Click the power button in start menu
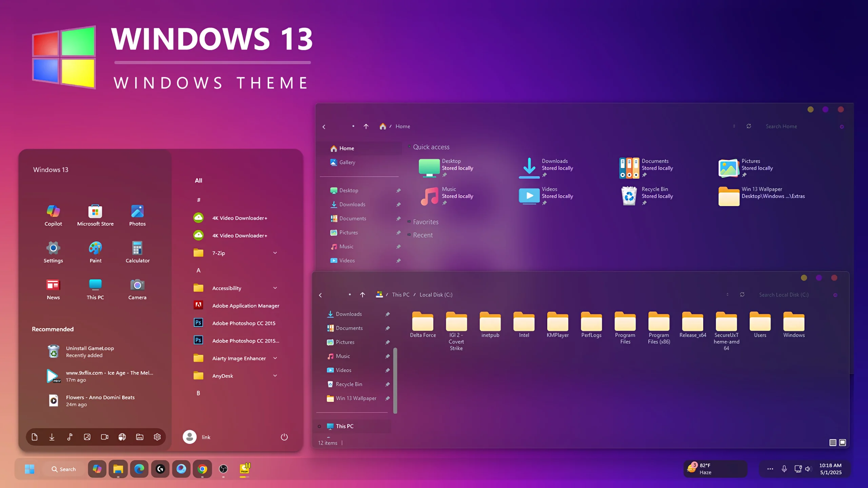Image resolution: width=868 pixels, height=488 pixels. coord(284,437)
